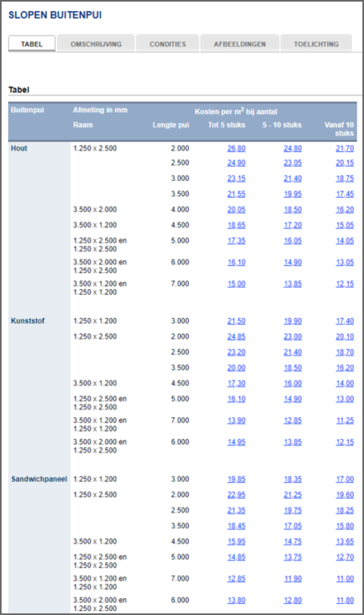Open the 18,25 cost link
This screenshot has width=364, height=615.
click(x=345, y=510)
